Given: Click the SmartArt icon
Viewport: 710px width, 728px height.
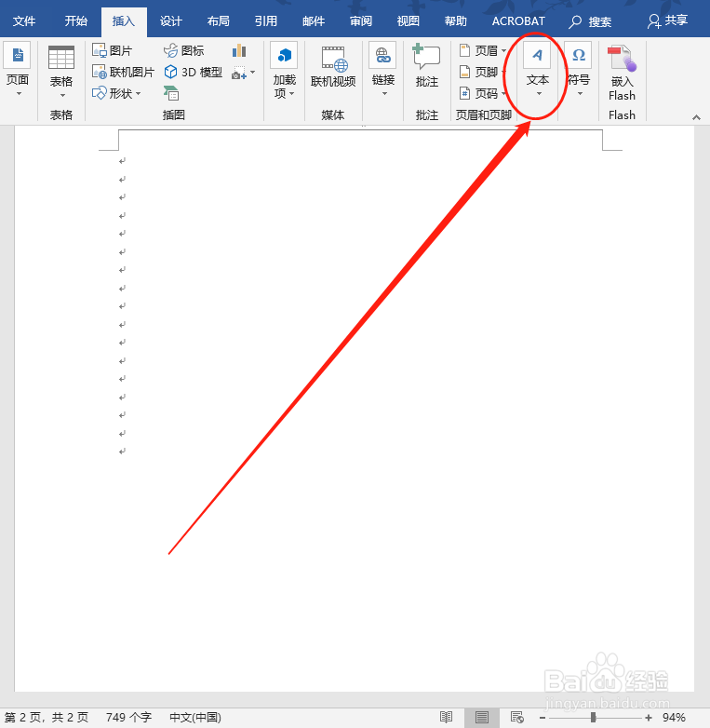Looking at the screenshot, I should pyautogui.click(x=171, y=93).
